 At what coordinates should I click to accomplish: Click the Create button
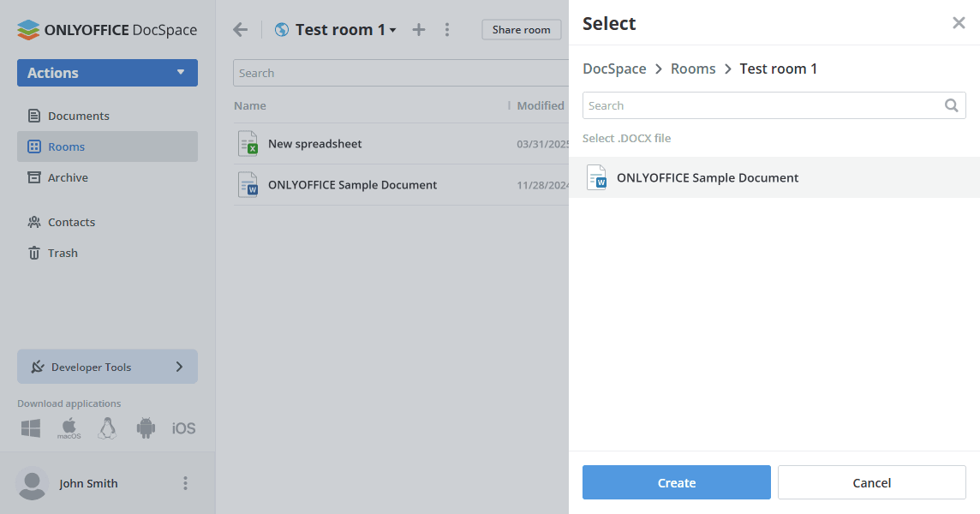[x=676, y=482]
